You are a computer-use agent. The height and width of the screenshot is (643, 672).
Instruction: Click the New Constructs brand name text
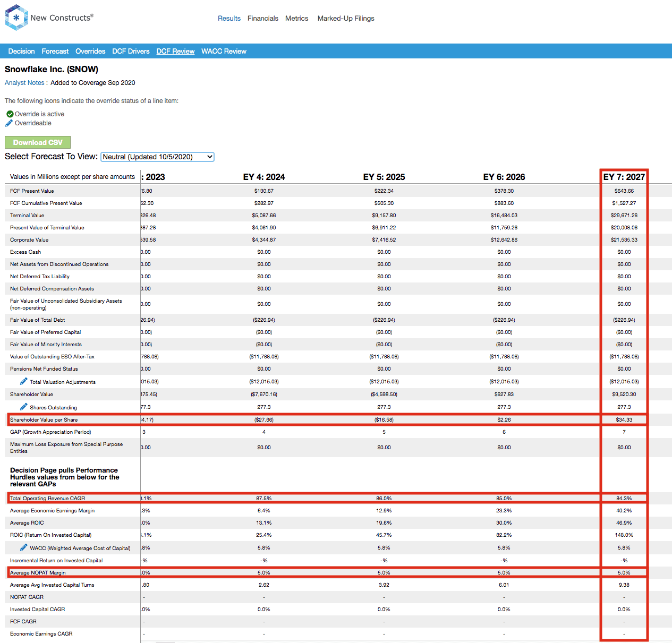pos(62,18)
